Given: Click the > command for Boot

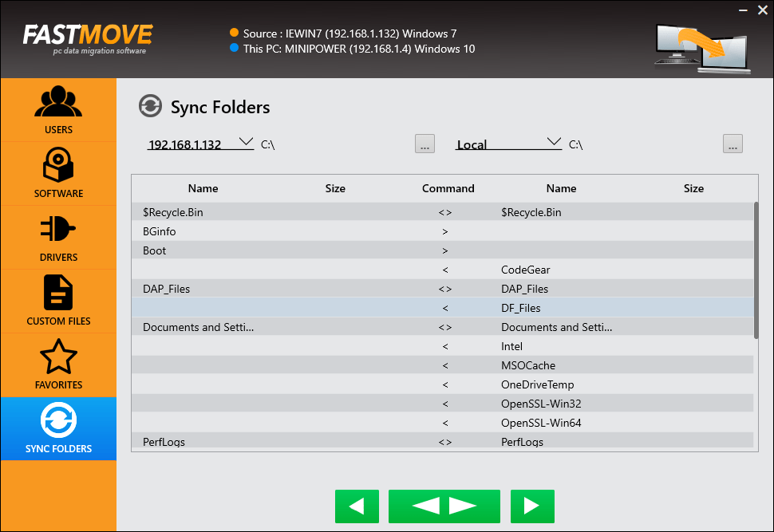Looking at the screenshot, I should [x=445, y=250].
